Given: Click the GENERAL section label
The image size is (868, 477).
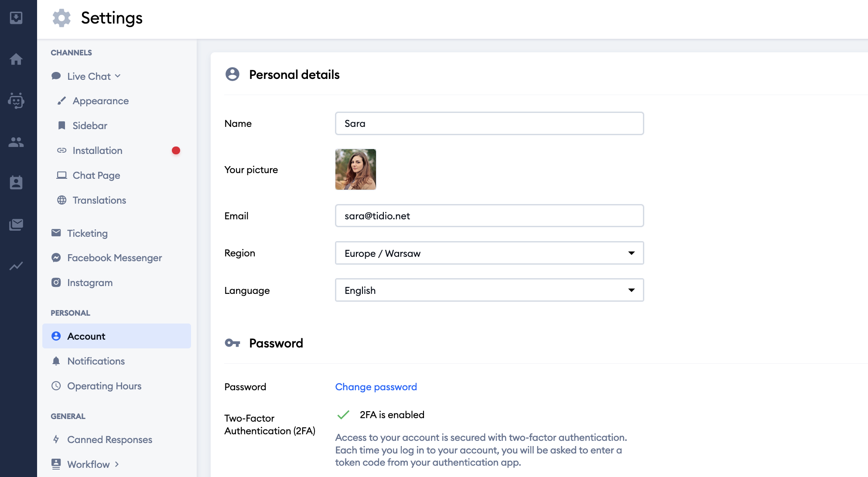Looking at the screenshot, I should (x=68, y=416).
